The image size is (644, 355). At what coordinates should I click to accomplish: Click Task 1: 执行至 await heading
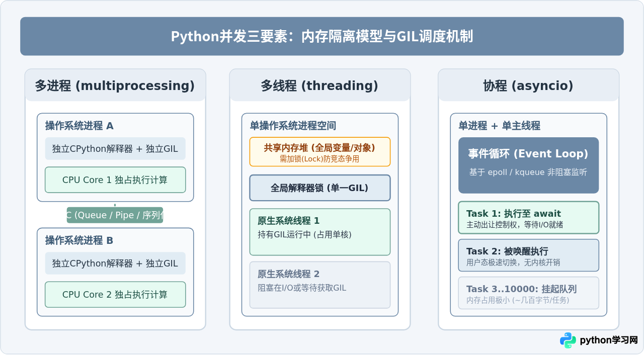[514, 213]
